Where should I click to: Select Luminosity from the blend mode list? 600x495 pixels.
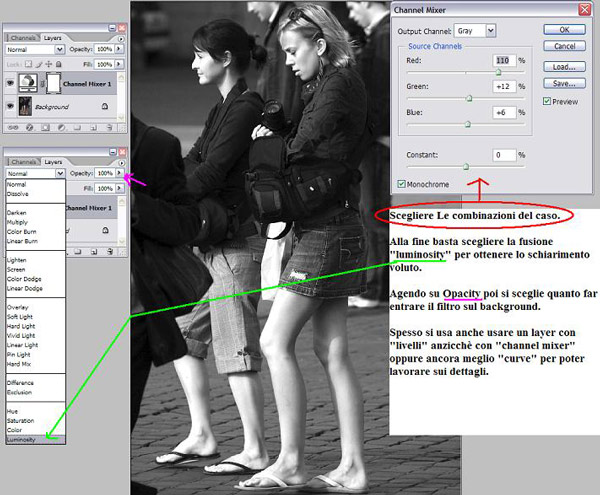[22, 439]
